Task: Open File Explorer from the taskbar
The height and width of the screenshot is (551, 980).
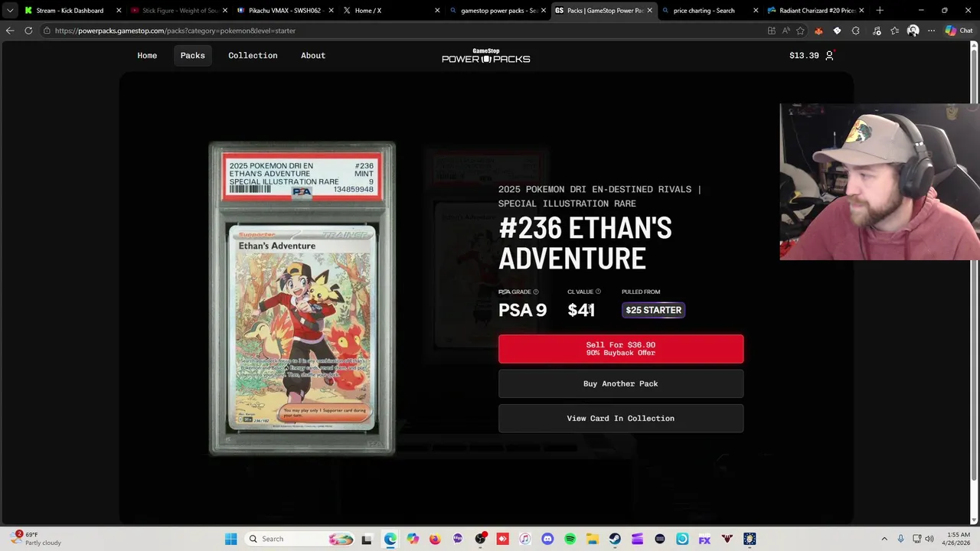Action: (593, 539)
